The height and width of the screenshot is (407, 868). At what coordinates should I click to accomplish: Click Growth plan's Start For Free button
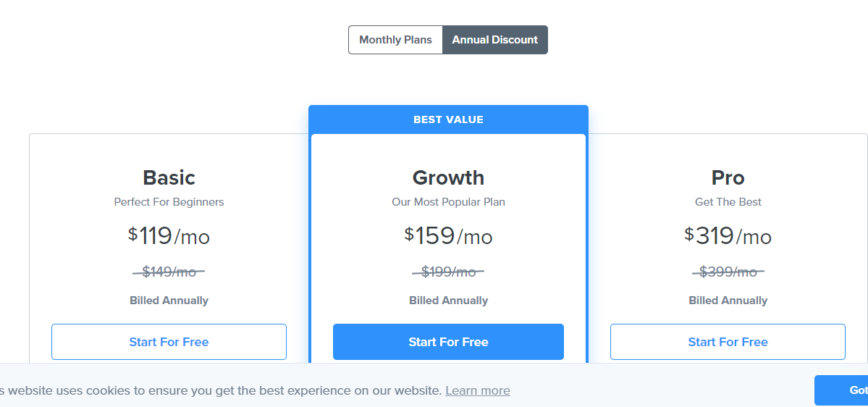click(448, 342)
